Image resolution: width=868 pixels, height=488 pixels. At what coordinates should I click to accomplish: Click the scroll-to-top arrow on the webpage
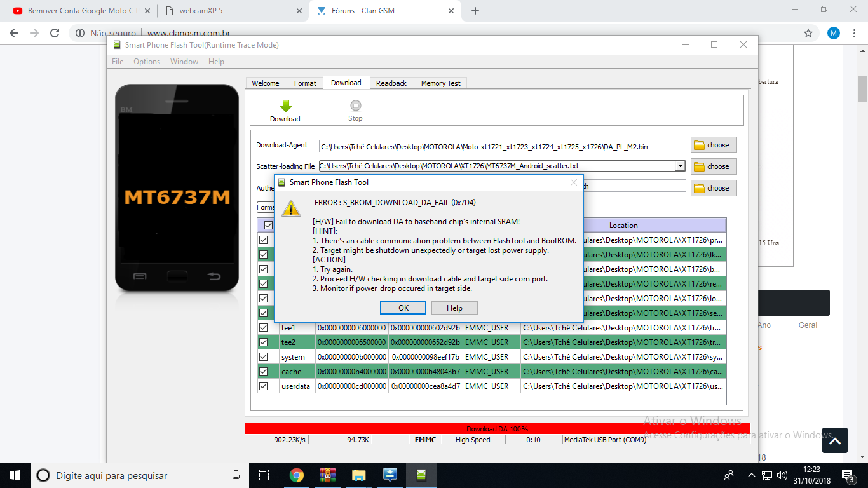click(835, 440)
